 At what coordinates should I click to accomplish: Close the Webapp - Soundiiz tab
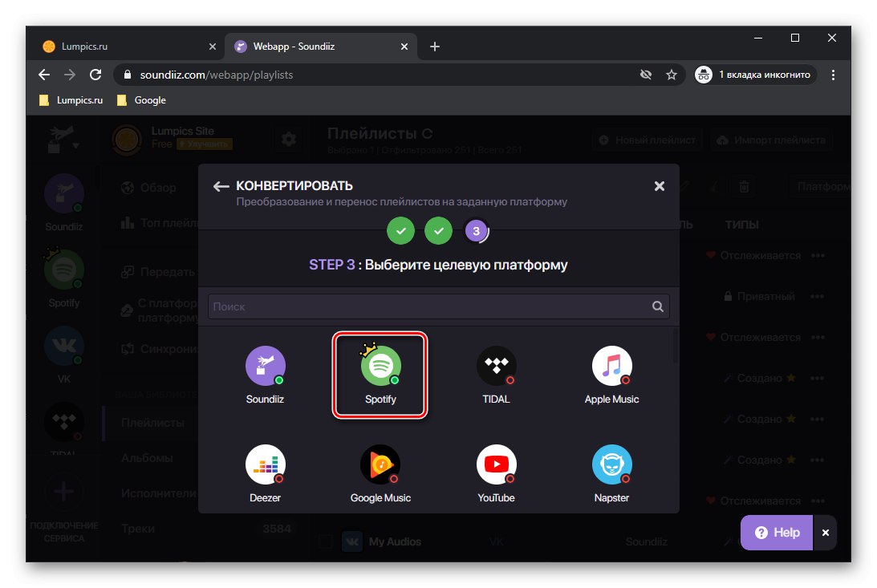pyautogui.click(x=404, y=47)
